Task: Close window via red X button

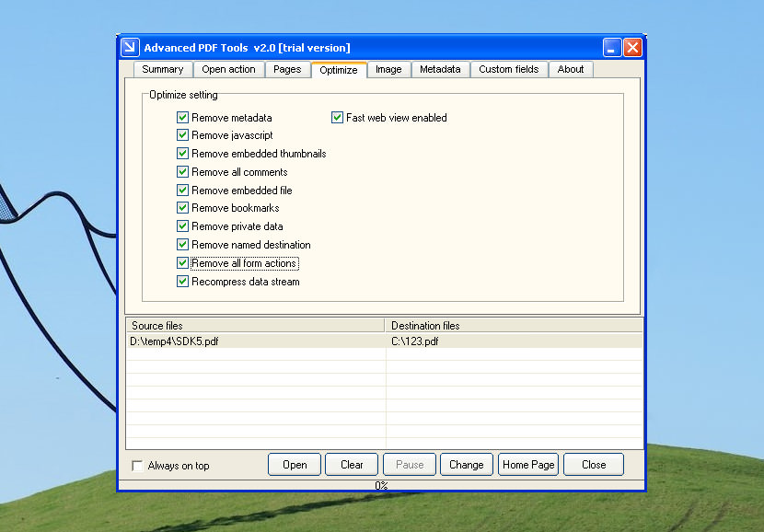Action: pos(633,47)
